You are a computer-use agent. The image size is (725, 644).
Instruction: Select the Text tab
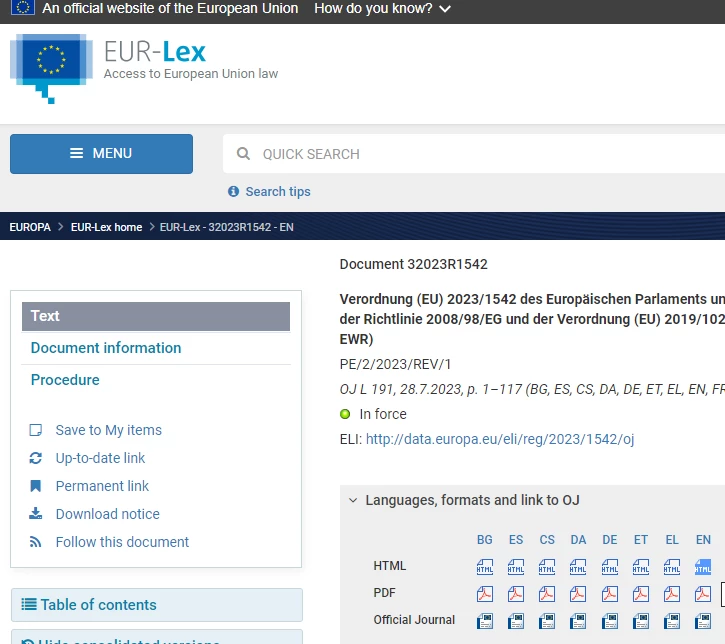pyautogui.click(x=156, y=316)
